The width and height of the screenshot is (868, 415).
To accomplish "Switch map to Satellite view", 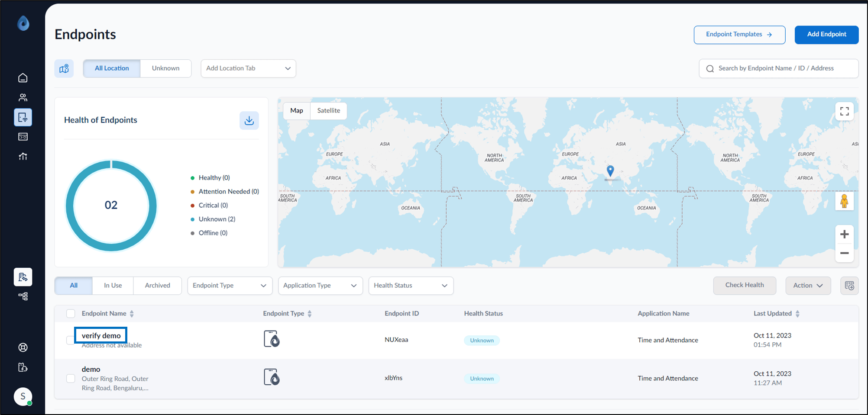I will pos(328,111).
